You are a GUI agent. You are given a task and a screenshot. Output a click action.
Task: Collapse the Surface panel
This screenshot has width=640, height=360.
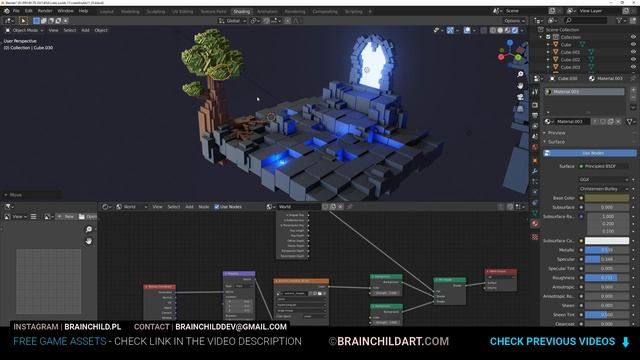[556, 142]
